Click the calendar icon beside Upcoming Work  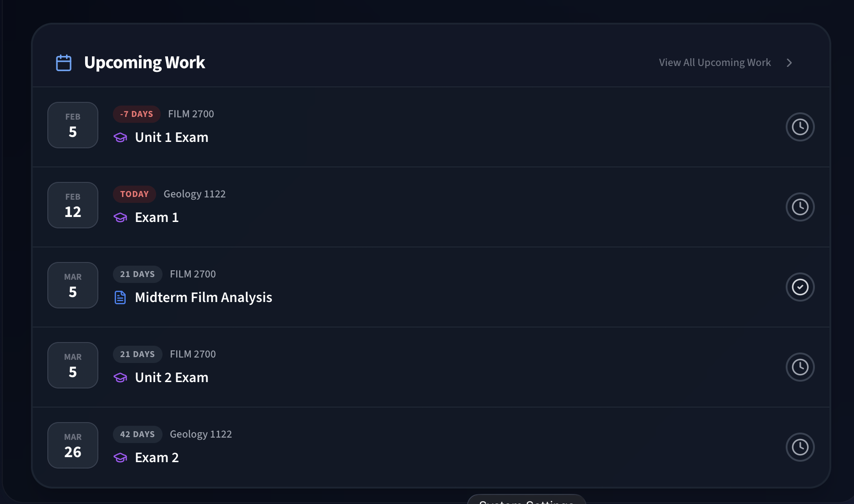64,63
